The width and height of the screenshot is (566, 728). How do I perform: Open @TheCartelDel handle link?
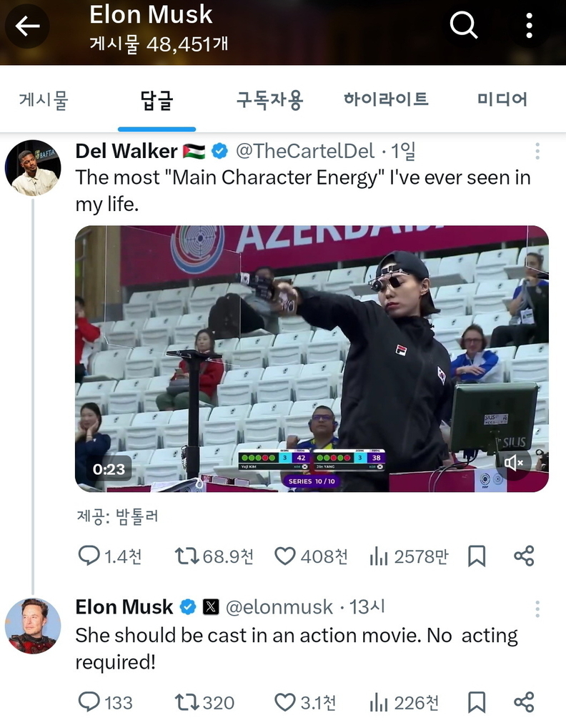coord(305,151)
